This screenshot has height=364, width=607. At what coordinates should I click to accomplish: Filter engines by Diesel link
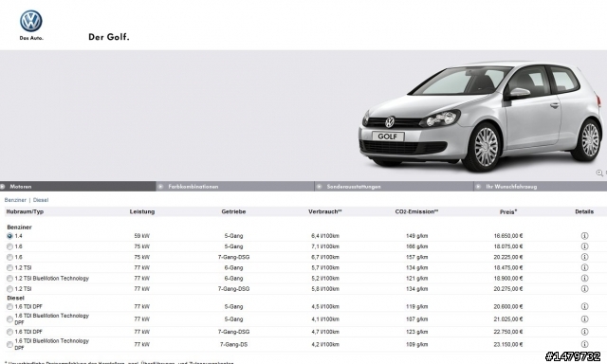[x=41, y=200]
